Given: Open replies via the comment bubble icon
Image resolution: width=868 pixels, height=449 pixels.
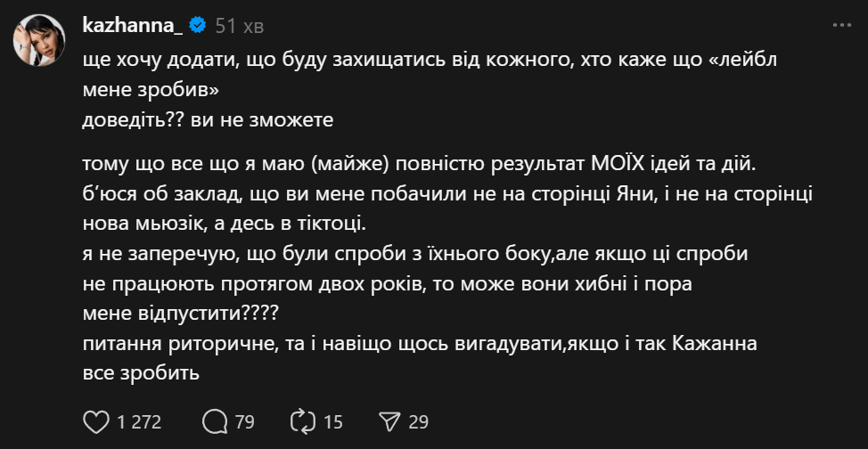Looking at the screenshot, I should (x=215, y=420).
